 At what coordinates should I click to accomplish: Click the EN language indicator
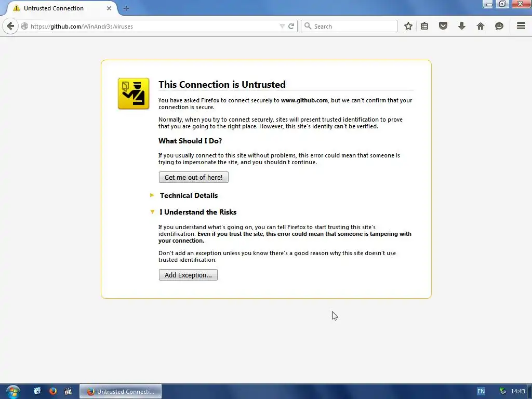481,392
